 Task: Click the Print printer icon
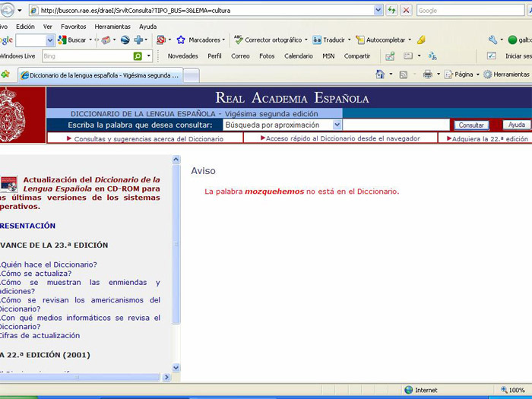click(427, 74)
